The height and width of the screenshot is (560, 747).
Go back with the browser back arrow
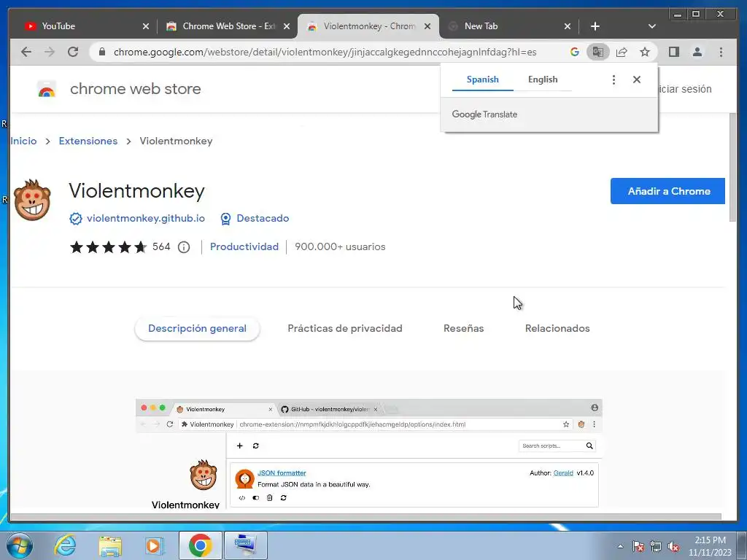click(26, 52)
